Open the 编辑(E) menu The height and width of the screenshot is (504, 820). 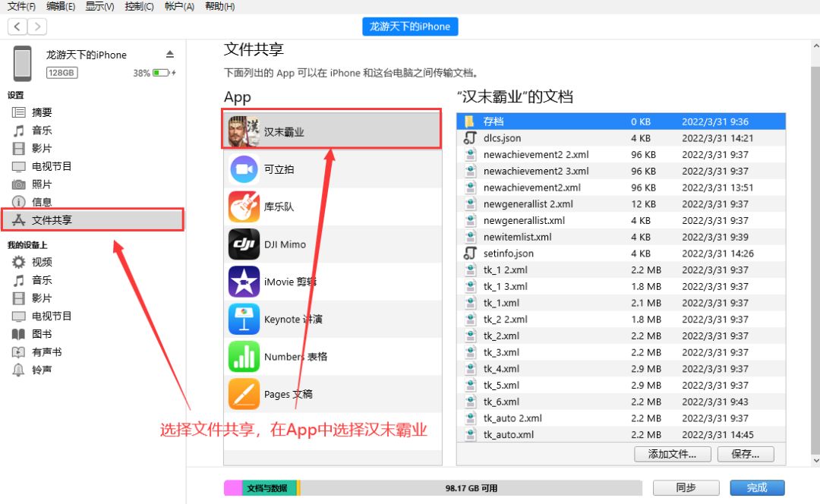coord(61,6)
